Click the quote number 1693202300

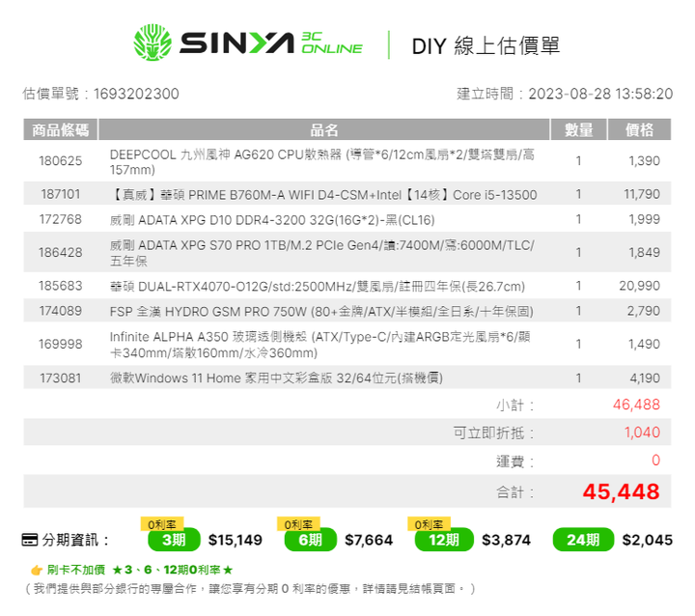(x=136, y=94)
